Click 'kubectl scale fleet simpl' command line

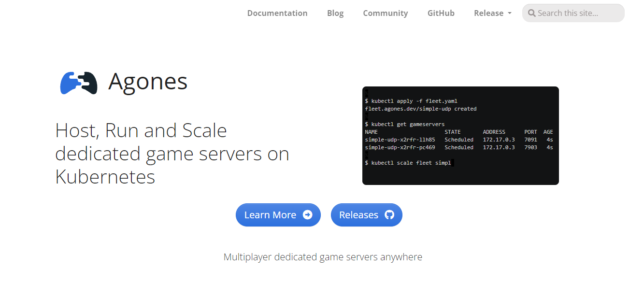408,163
